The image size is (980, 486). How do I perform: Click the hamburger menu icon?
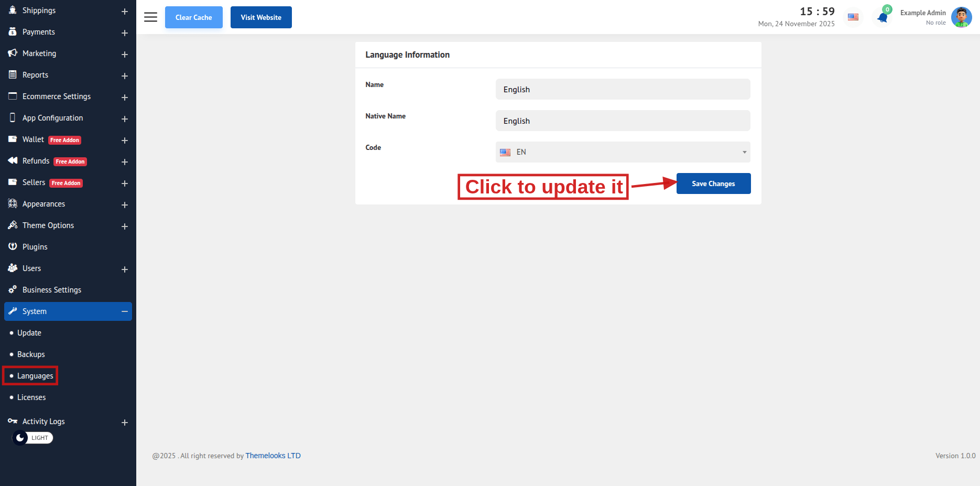click(150, 17)
